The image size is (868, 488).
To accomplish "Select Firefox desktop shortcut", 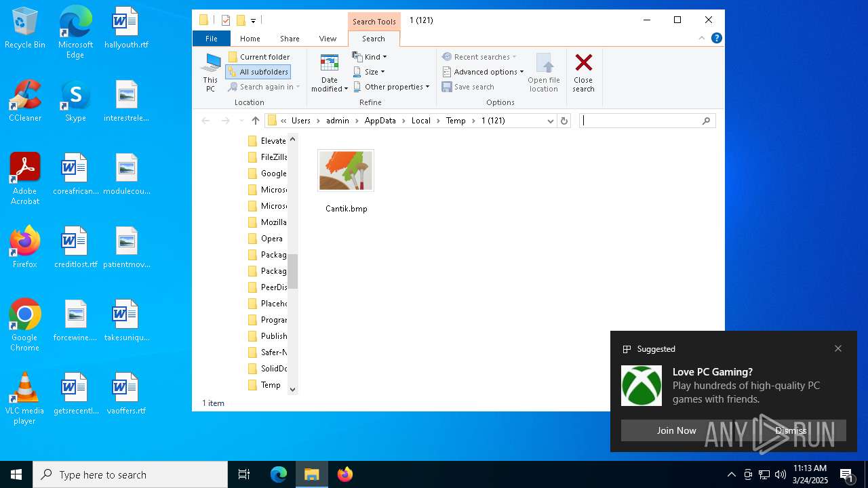I will pyautogui.click(x=25, y=248).
